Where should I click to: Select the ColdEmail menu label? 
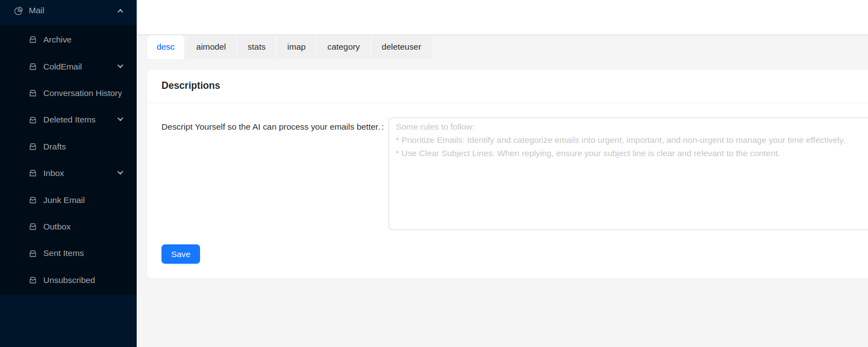tap(62, 67)
